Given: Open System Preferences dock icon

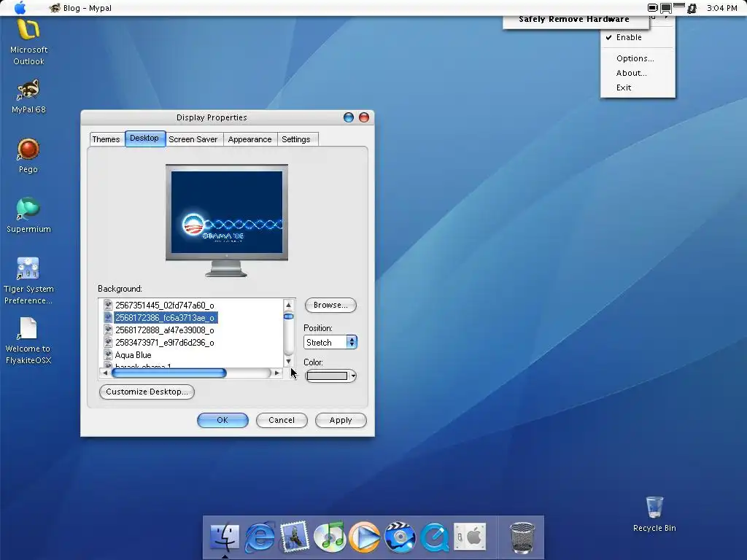Looking at the screenshot, I should (x=470, y=537).
